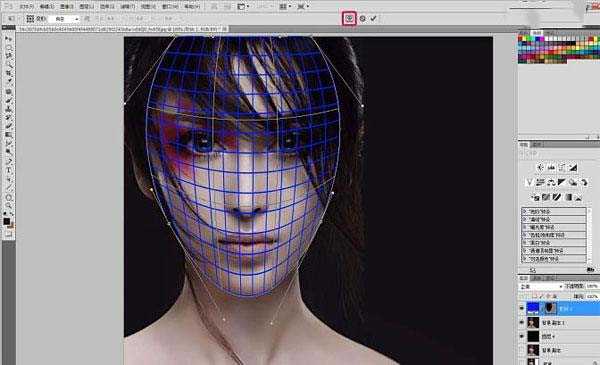600x365 pixels.
Task: Open the Help (帮助) menu
Action: click(192, 7)
